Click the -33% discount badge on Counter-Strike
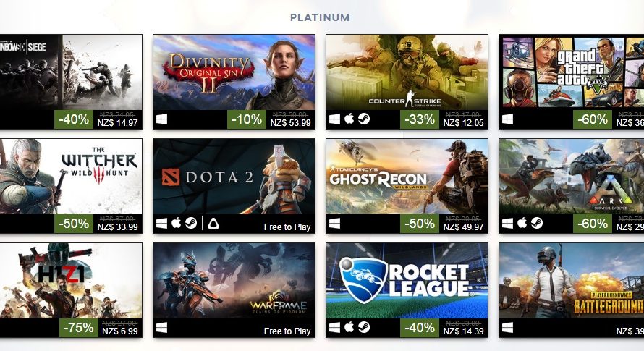Image resolution: width=644 pixels, height=351 pixels. 420,119
